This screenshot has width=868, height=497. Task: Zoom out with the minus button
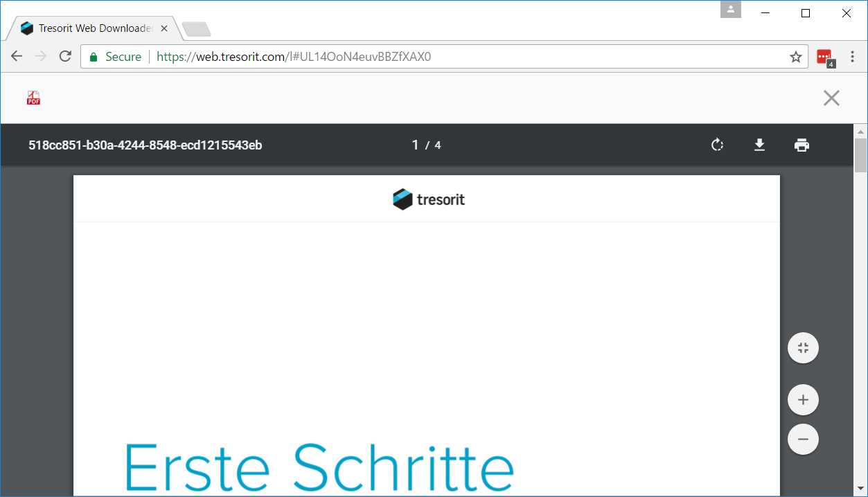tap(804, 439)
